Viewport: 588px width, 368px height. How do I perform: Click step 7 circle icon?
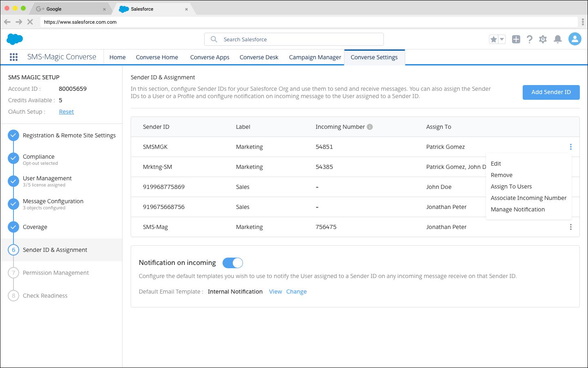tap(13, 273)
